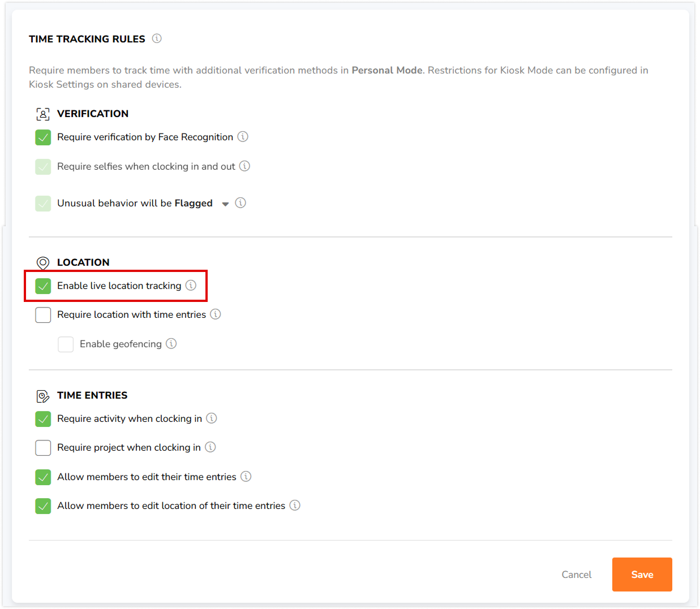The height and width of the screenshot is (609, 700).
Task: Uncheck Require verification by Face Recognition
Action: [43, 137]
